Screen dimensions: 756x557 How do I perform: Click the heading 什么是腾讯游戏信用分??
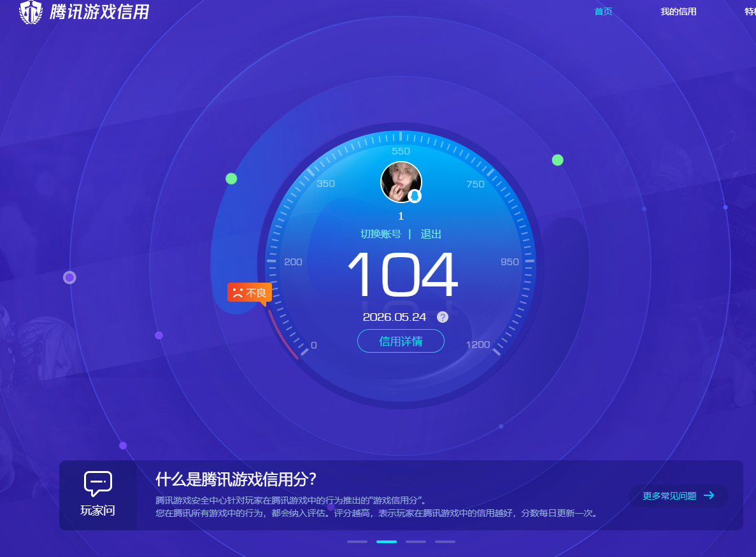[x=236, y=479]
